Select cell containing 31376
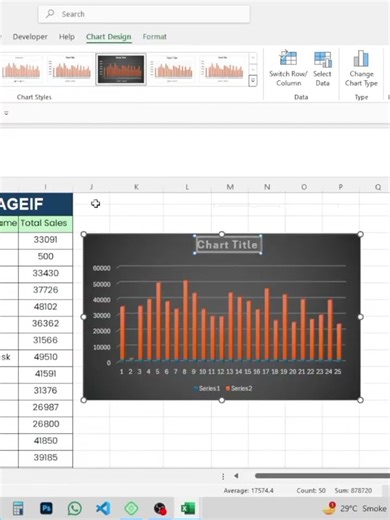Screen dimensions: 390x520 [45, 390]
